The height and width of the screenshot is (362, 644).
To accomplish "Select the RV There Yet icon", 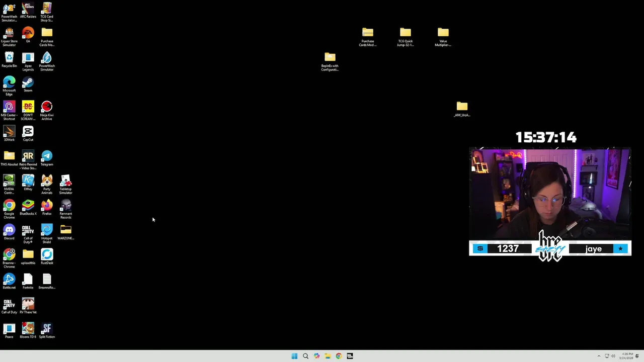I will point(28,306).
